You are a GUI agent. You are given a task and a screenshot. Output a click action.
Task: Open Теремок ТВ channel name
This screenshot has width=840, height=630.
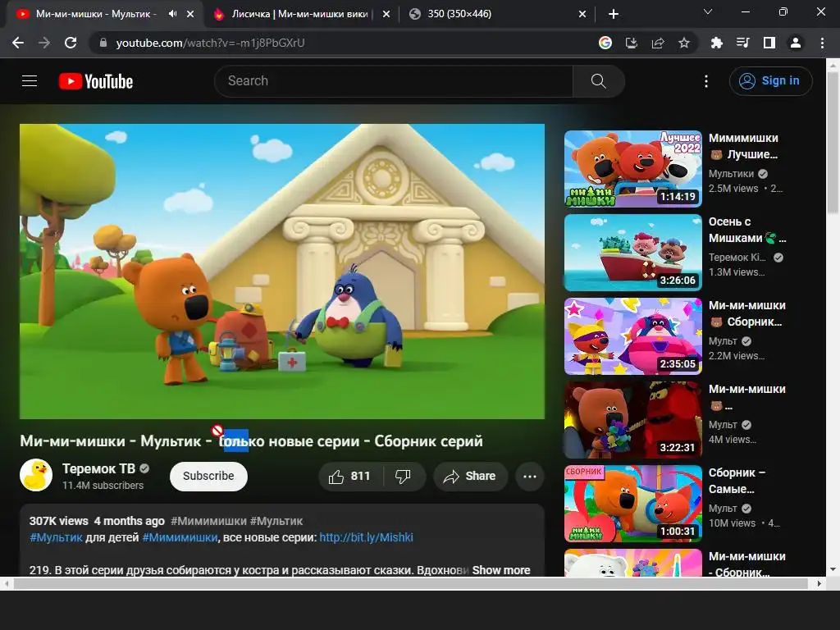point(99,468)
